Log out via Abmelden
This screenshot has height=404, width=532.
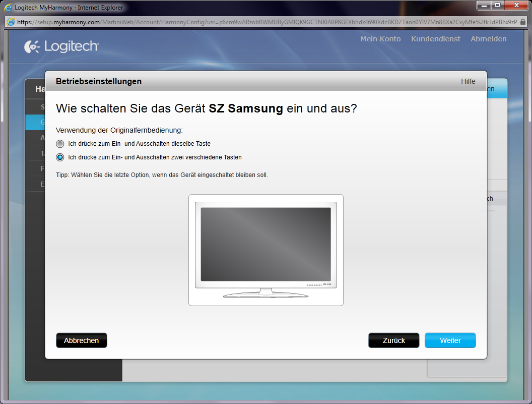(x=488, y=39)
